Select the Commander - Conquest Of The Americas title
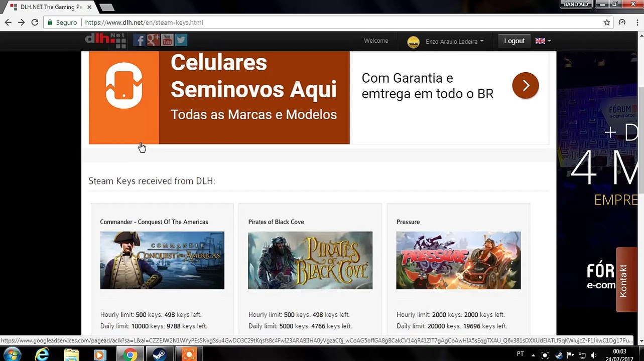Viewport: 644px width, 361px height. pyautogui.click(x=154, y=222)
